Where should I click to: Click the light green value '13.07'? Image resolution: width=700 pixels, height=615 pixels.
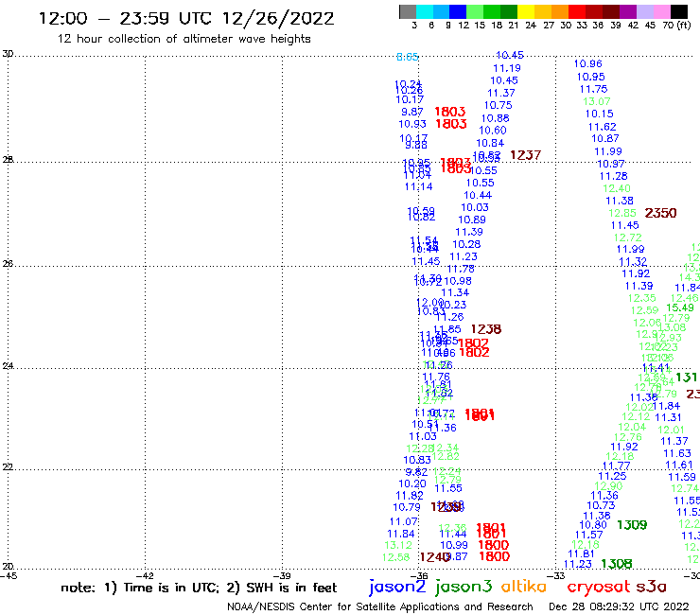[x=597, y=101]
